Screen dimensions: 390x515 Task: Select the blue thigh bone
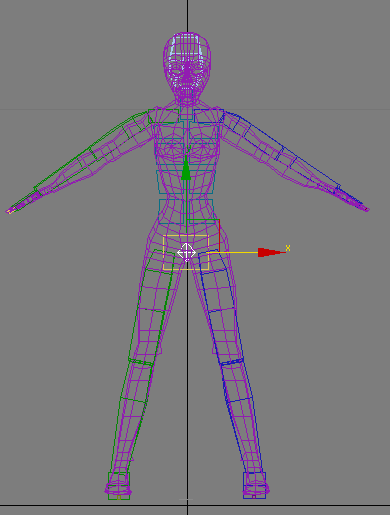[x=220, y=307]
